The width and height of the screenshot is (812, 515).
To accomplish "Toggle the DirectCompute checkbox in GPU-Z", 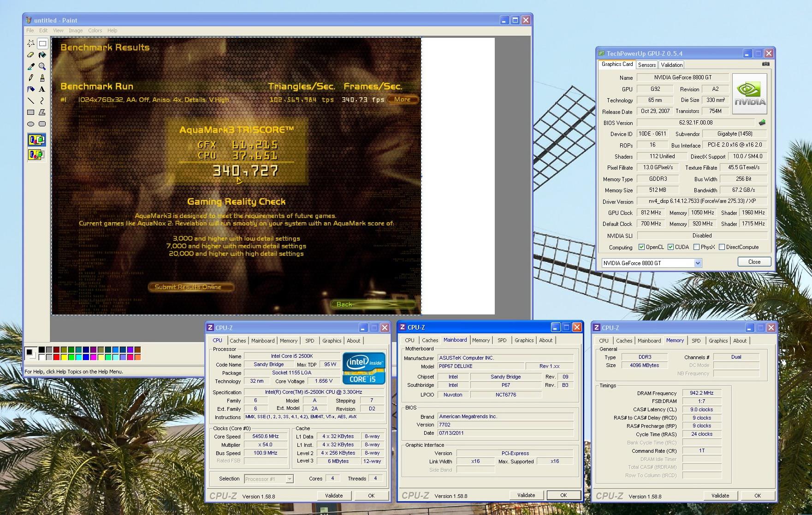I will pyautogui.click(x=722, y=247).
